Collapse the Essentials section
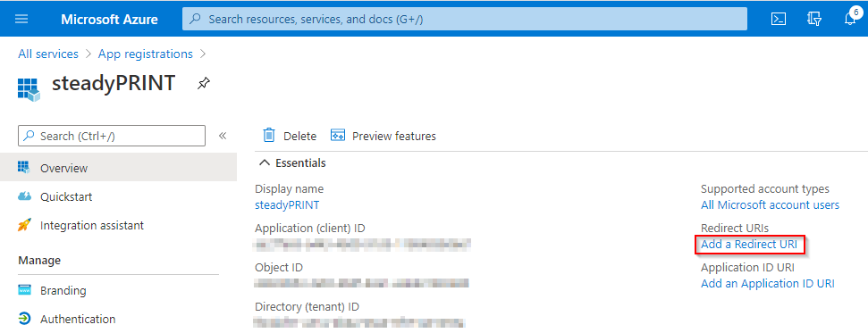 [x=265, y=163]
